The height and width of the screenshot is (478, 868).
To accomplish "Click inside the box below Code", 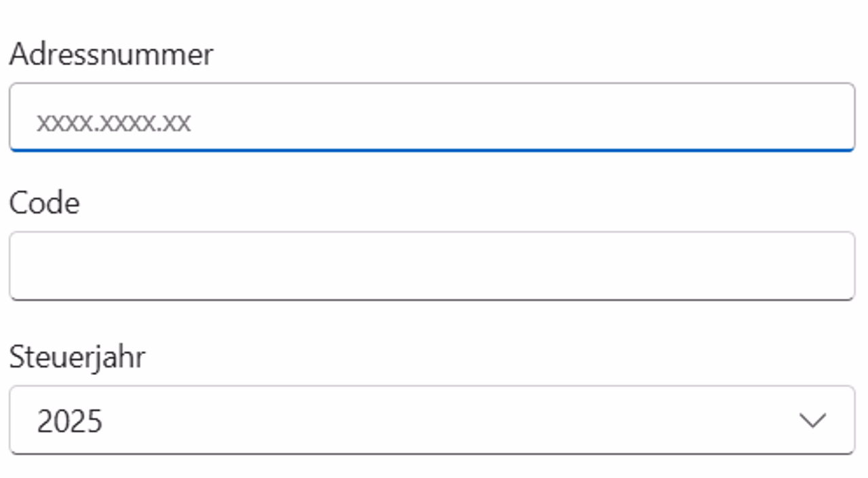I will point(431,266).
